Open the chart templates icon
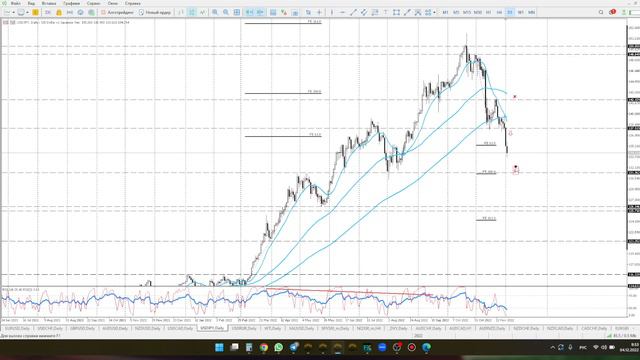The width and height of the screenshot is (640, 360). (295, 12)
